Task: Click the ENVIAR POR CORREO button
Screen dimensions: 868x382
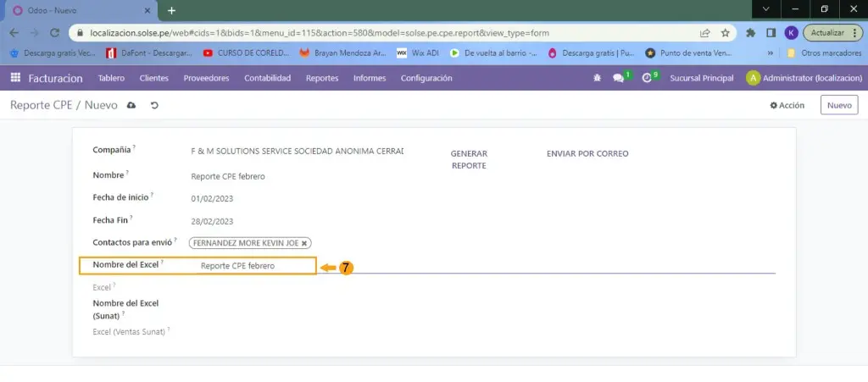Action: click(587, 153)
